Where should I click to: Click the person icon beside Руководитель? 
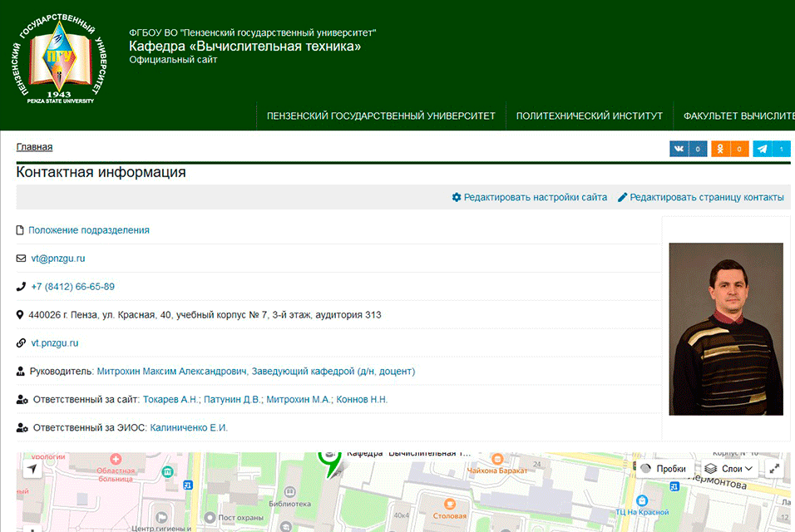(x=20, y=372)
